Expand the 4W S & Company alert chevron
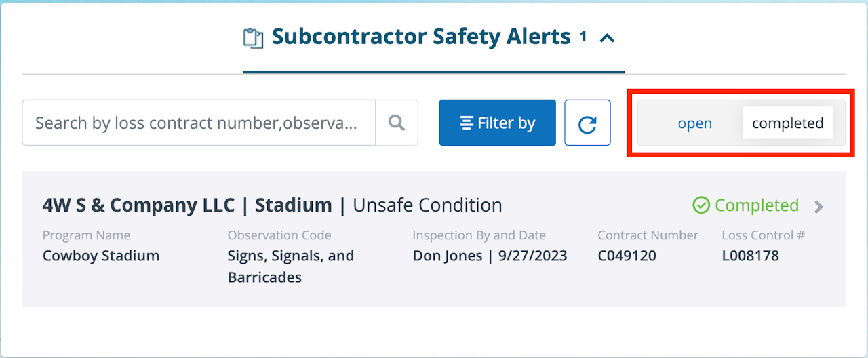The width and height of the screenshot is (868, 358). pos(818,207)
